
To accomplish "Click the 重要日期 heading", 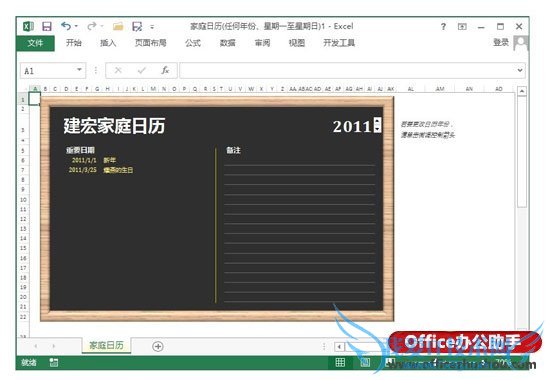I will click(80, 150).
